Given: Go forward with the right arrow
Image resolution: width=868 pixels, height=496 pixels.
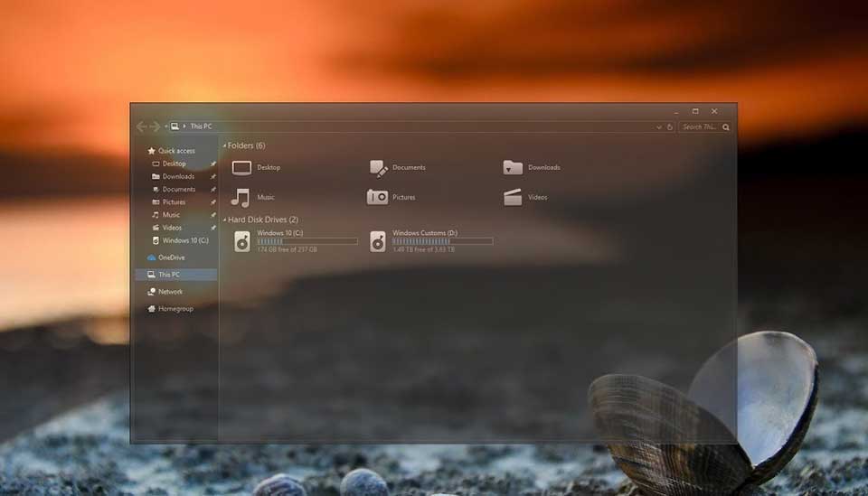Looking at the screenshot, I should 155,126.
